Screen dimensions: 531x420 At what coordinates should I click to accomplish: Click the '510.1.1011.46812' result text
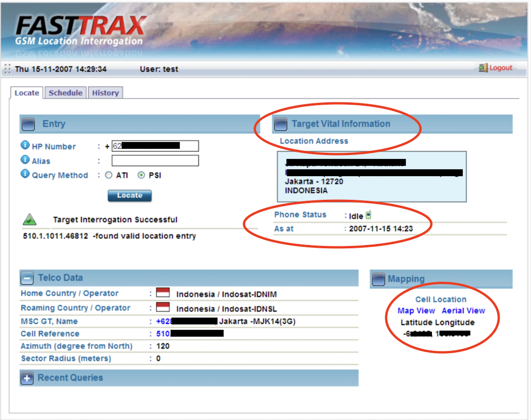(55, 236)
